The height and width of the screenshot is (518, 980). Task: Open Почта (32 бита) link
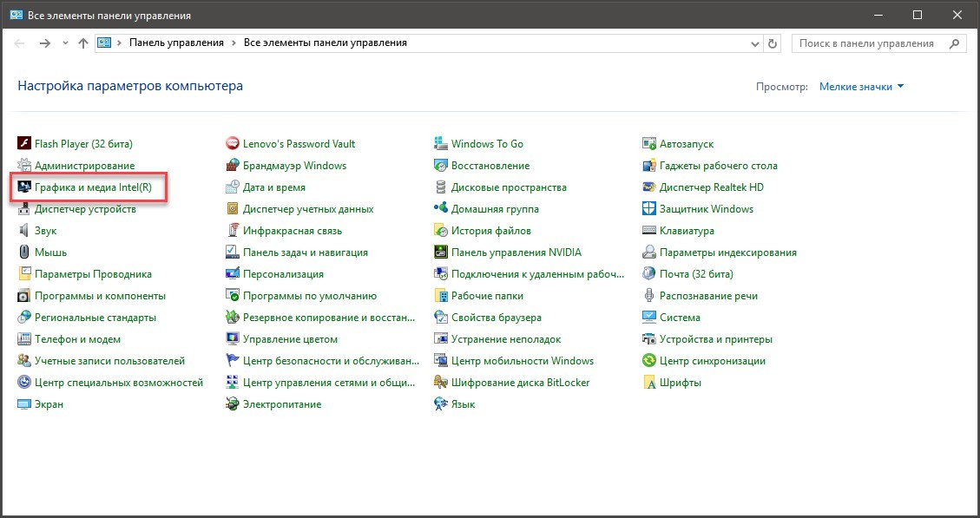696,273
